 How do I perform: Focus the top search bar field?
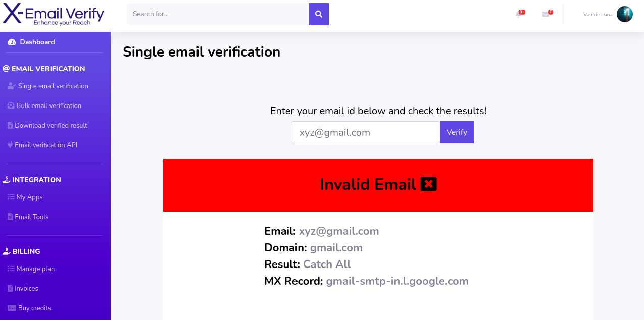pos(217,14)
